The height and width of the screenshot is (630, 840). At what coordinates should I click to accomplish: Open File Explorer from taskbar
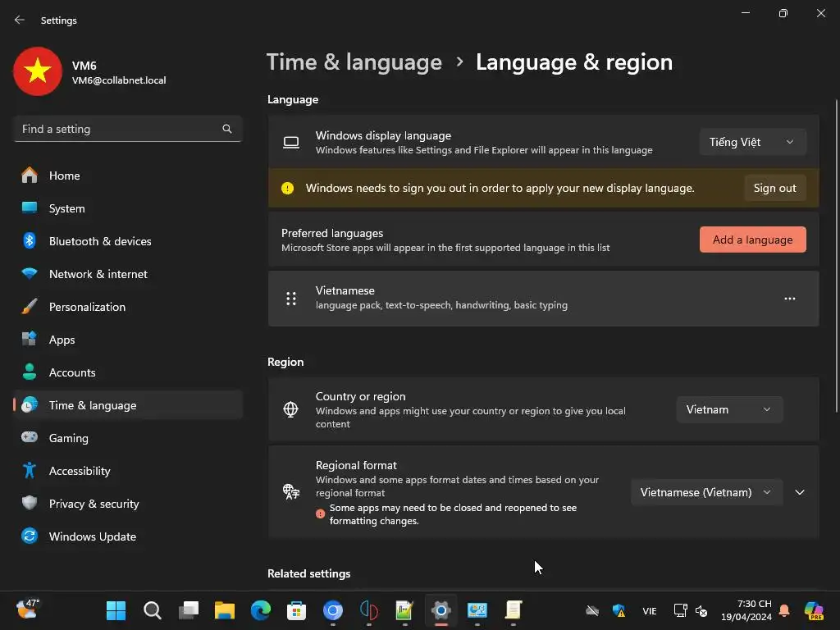coord(225,610)
